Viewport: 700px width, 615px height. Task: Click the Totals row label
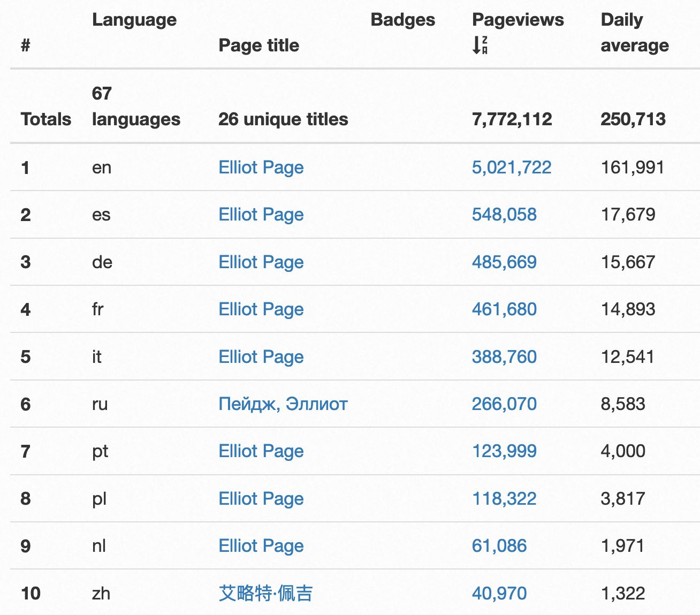pos(46,119)
